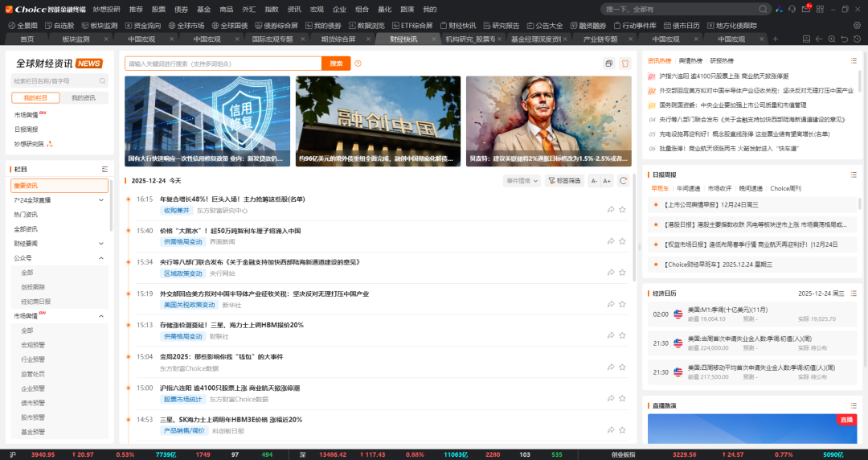Star the 15:19 外交部回应 news item
Screen dimensions: 868x460
pyautogui.click(x=622, y=304)
